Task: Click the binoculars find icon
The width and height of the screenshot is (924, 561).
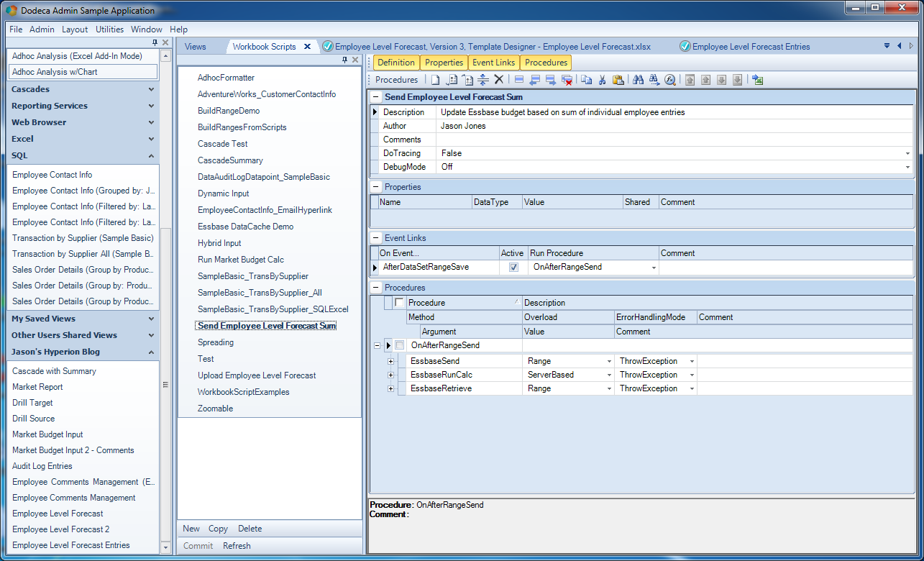Action: tap(638, 80)
